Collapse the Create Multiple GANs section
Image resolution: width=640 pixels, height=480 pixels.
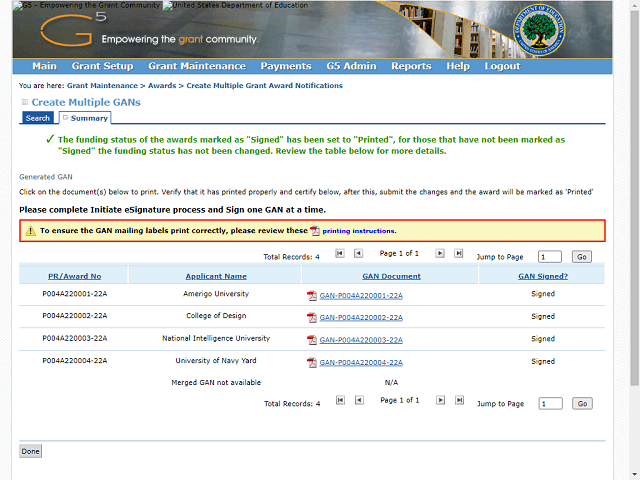25,102
